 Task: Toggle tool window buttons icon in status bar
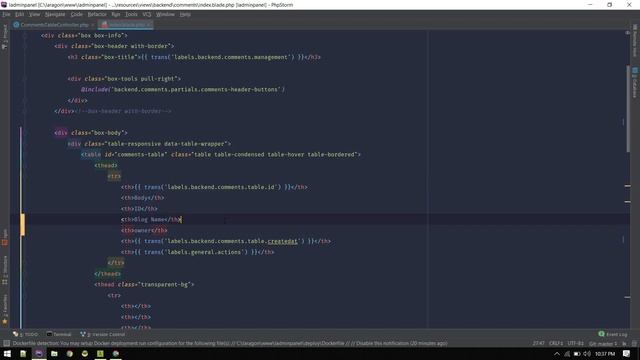pyautogui.click(x=6, y=343)
